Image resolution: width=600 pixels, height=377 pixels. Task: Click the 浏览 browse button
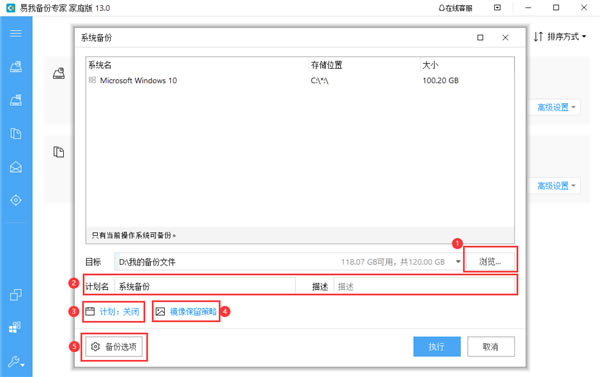[x=490, y=261]
